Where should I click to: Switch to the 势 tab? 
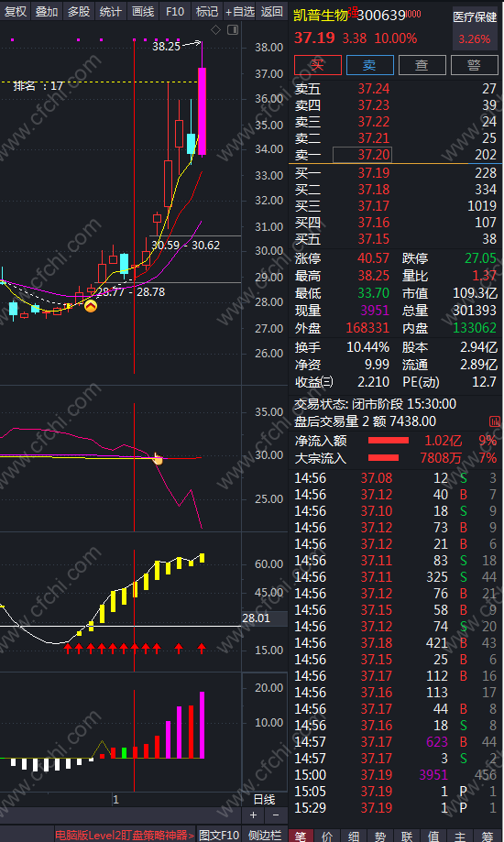[380, 836]
